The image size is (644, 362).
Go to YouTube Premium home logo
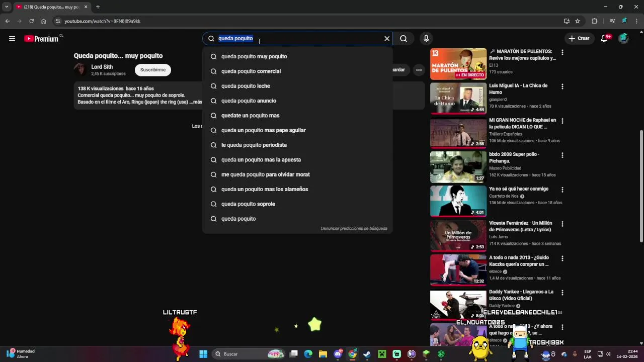[41, 39]
